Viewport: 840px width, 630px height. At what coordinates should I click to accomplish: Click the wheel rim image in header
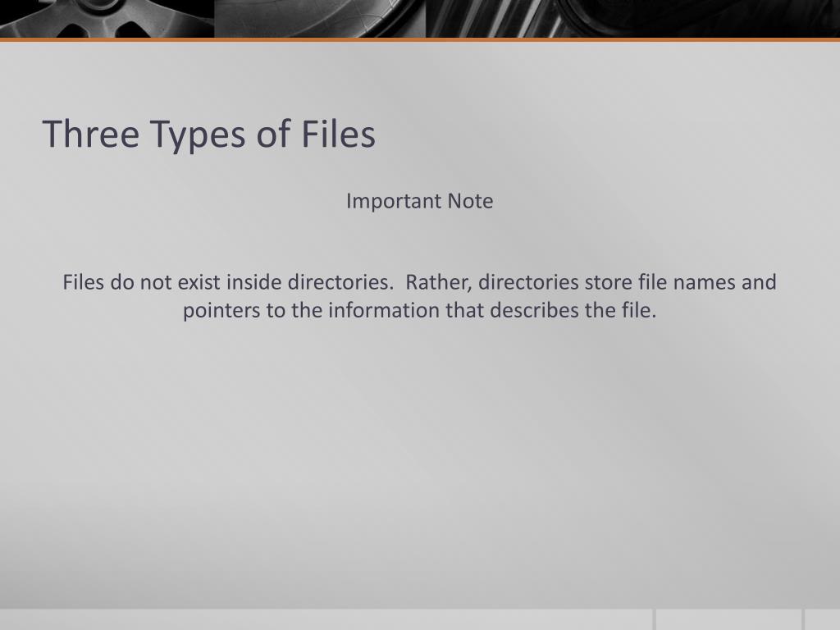107,19
